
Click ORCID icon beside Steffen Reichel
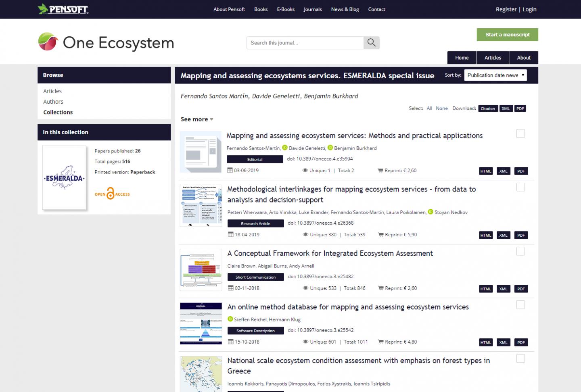tap(230, 319)
